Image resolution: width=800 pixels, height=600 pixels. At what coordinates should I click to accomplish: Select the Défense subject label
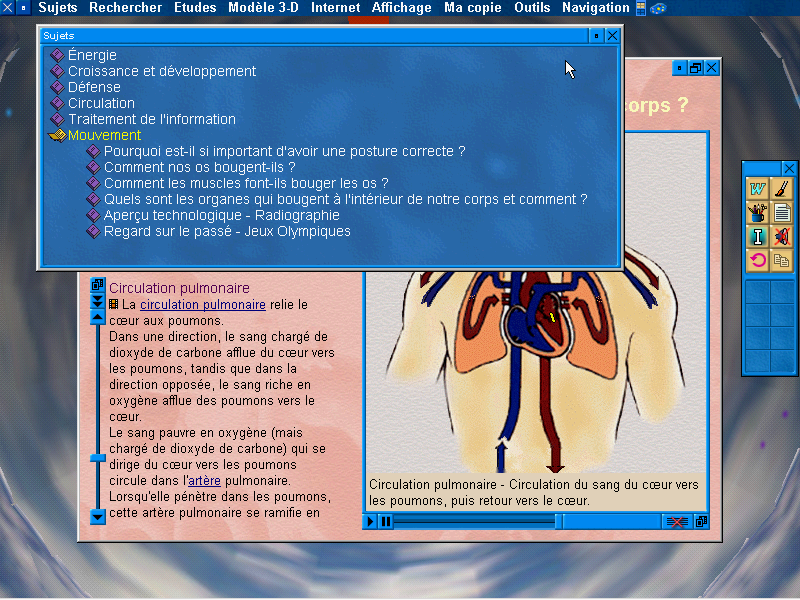pyautogui.click(x=94, y=87)
